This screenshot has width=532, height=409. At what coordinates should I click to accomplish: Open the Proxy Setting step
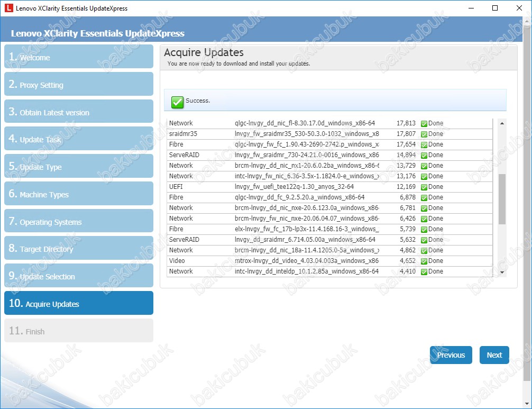coord(79,84)
